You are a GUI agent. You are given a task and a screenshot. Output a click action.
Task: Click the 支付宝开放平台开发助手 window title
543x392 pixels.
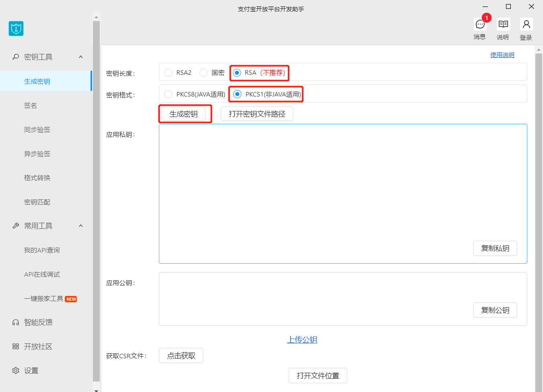point(271,9)
